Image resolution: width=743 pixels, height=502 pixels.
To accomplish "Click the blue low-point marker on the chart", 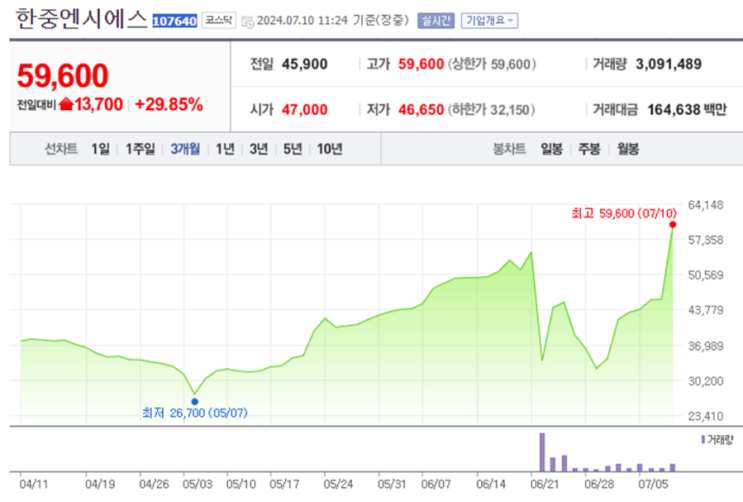I will coord(194,402).
